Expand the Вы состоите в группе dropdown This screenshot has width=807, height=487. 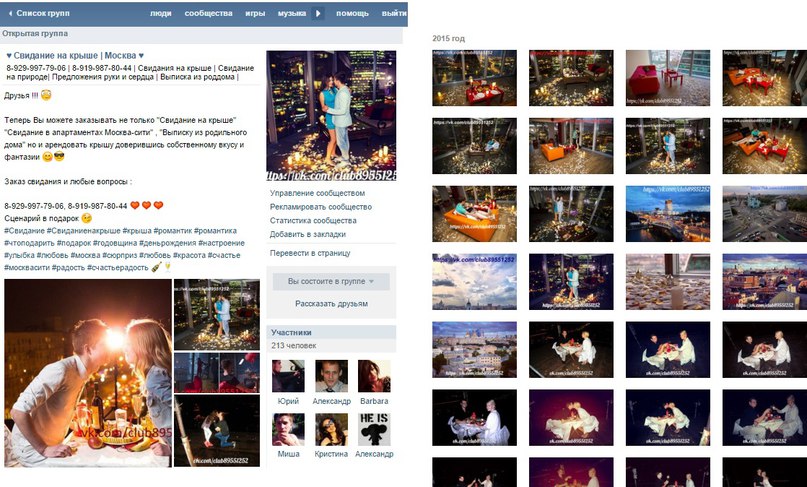(331, 282)
